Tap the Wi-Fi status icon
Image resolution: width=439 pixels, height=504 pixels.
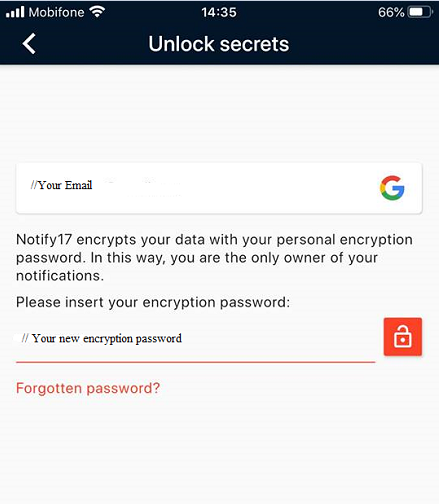[97, 12]
